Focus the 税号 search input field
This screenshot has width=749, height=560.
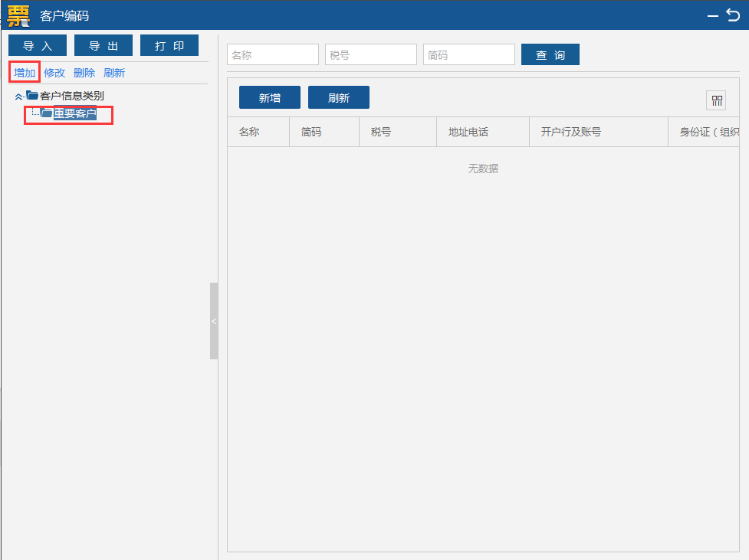(x=371, y=54)
